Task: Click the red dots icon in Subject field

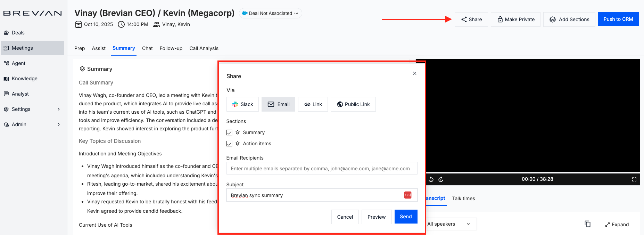Action: coord(407,195)
